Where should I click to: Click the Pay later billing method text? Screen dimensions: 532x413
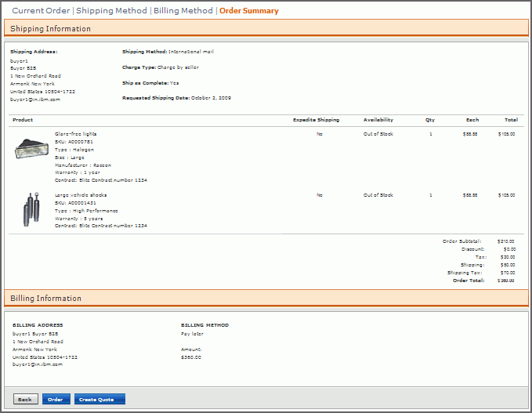192,334
